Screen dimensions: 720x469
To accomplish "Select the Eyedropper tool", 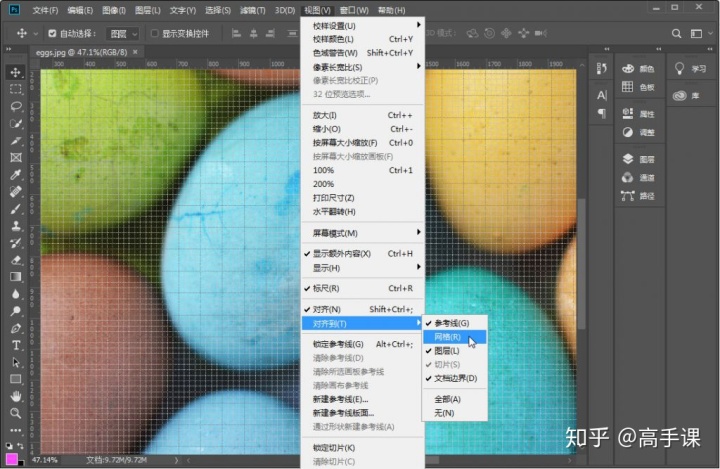I will coord(16,175).
